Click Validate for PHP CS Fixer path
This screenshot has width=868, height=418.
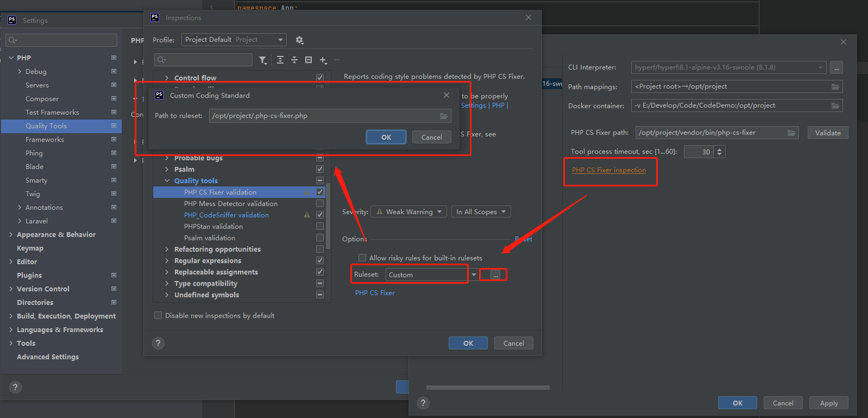[x=828, y=133]
